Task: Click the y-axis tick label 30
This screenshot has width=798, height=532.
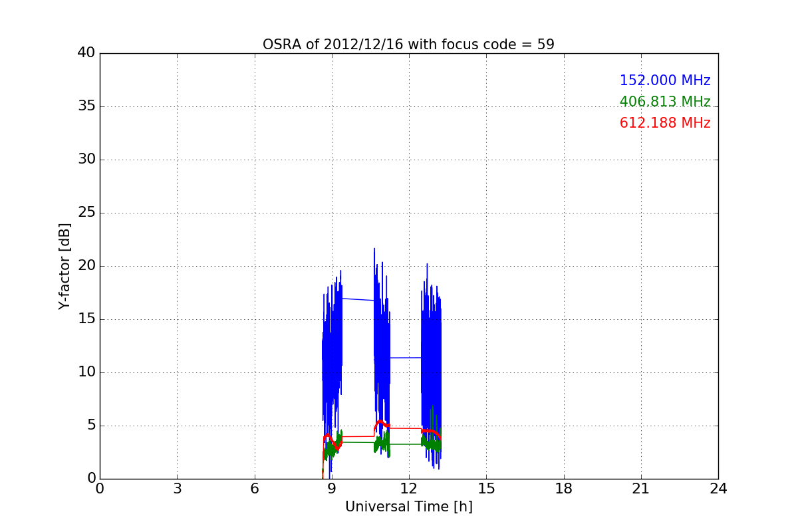Action: (86, 160)
